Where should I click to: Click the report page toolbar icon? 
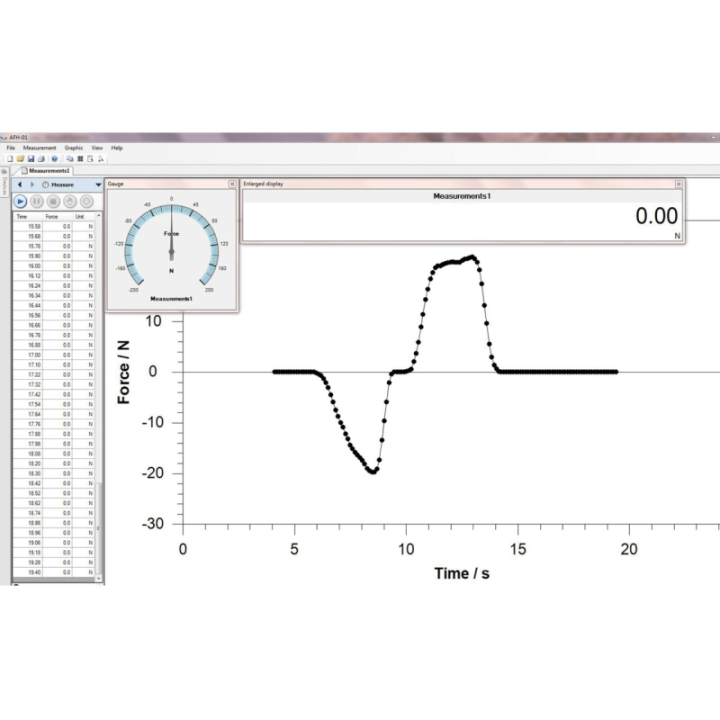90,159
